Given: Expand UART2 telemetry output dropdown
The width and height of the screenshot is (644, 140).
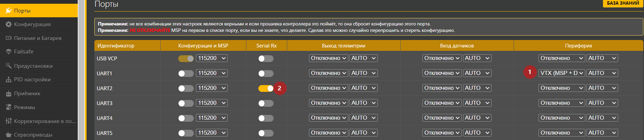Looking at the screenshot, I should (x=328, y=88).
